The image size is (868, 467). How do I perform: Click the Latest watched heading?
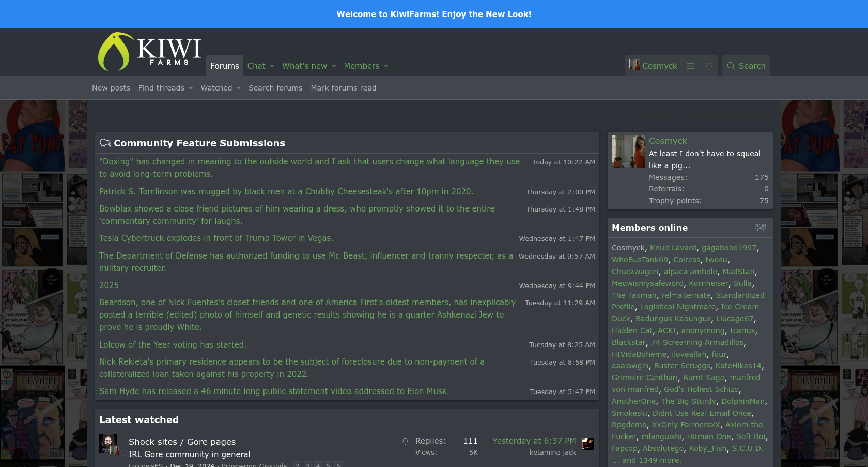(139, 420)
